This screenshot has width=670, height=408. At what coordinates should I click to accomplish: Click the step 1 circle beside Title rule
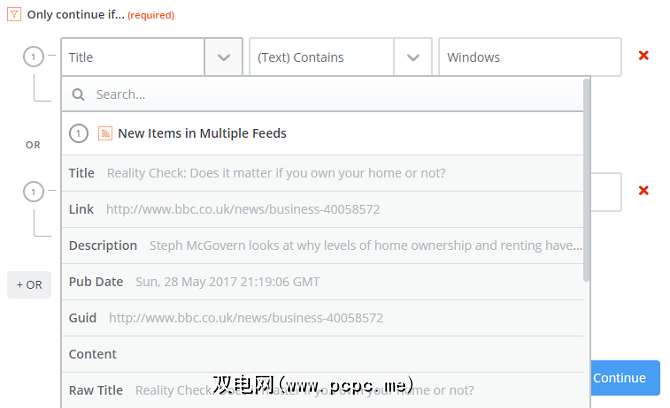click(x=33, y=56)
